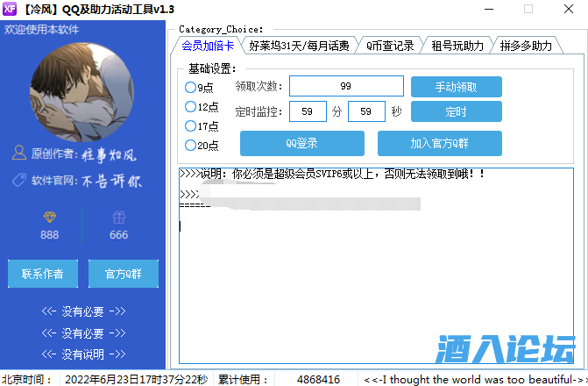Open the Q币查记录 tab

pos(390,46)
